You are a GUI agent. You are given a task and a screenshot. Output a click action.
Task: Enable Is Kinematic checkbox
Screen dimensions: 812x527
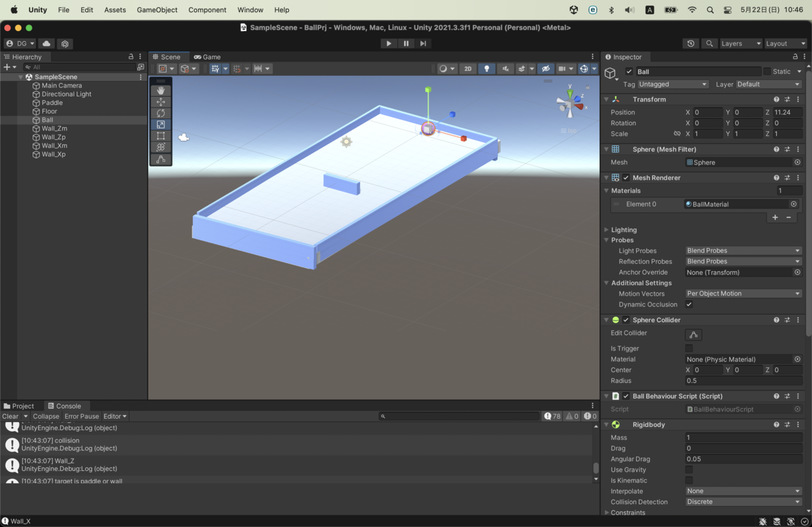tap(689, 480)
